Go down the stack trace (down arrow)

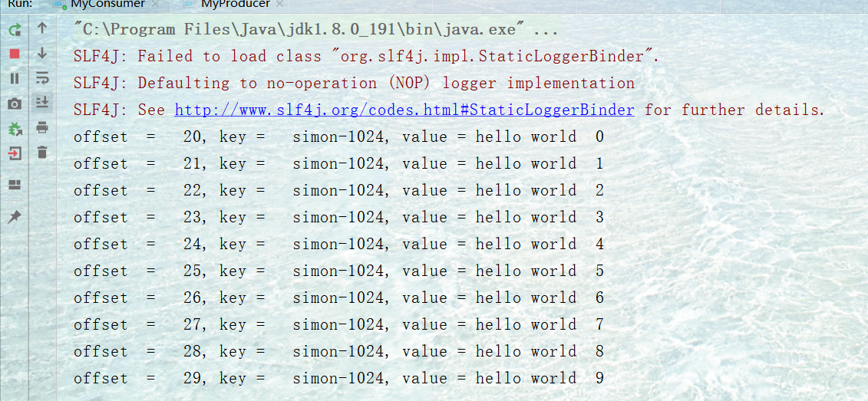point(42,53)
